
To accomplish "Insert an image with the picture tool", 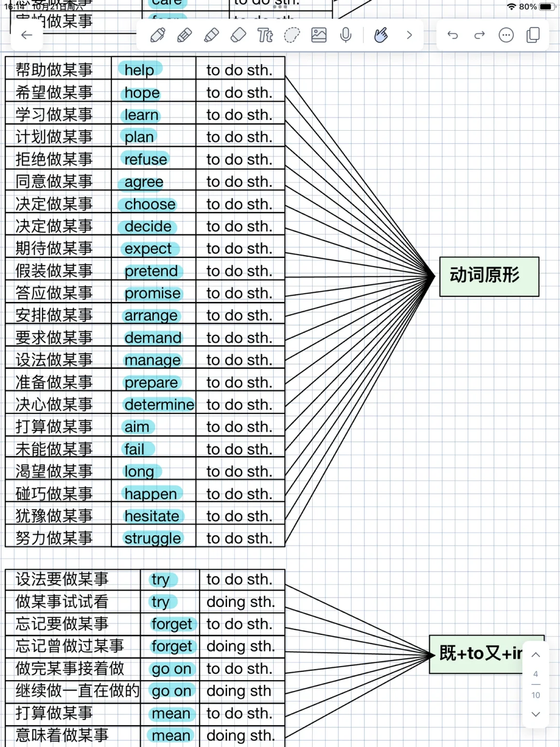I will 319,35.
